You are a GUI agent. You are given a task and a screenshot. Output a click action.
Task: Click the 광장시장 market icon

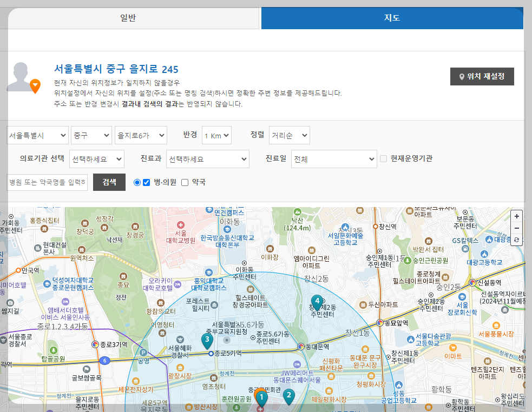tap(180, 368)
